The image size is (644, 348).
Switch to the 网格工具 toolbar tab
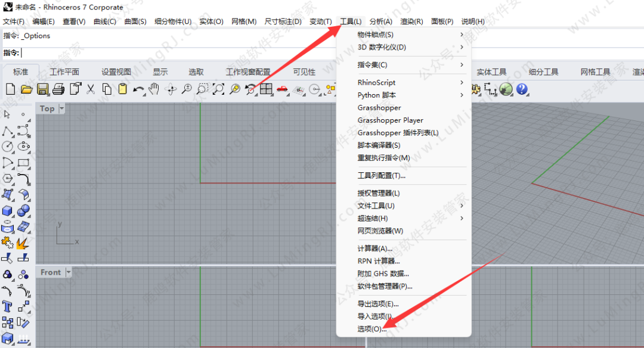(595, 72)
